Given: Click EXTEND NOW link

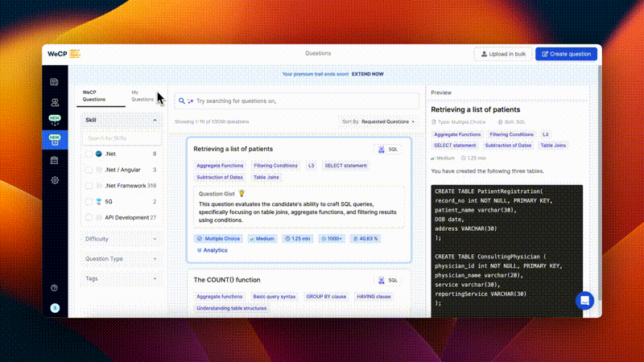Looking at the screenshot, I should point(368,74).
